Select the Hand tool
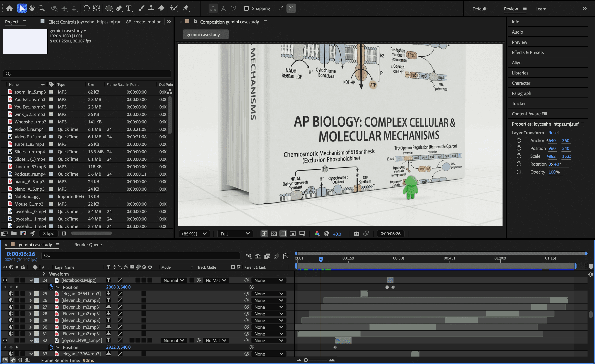The height and width of the screenshot is (364, 595). point(32,8)
